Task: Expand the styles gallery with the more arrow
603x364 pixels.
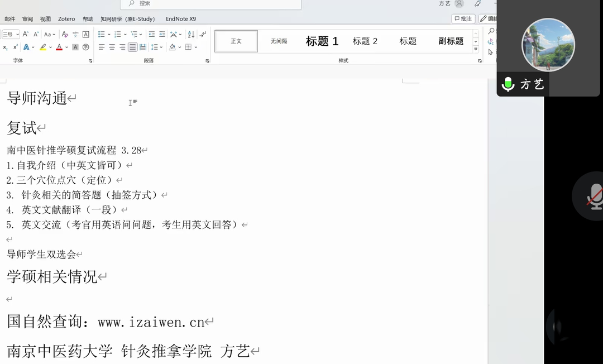Action: pyautogui.click(x=476, y=49)
